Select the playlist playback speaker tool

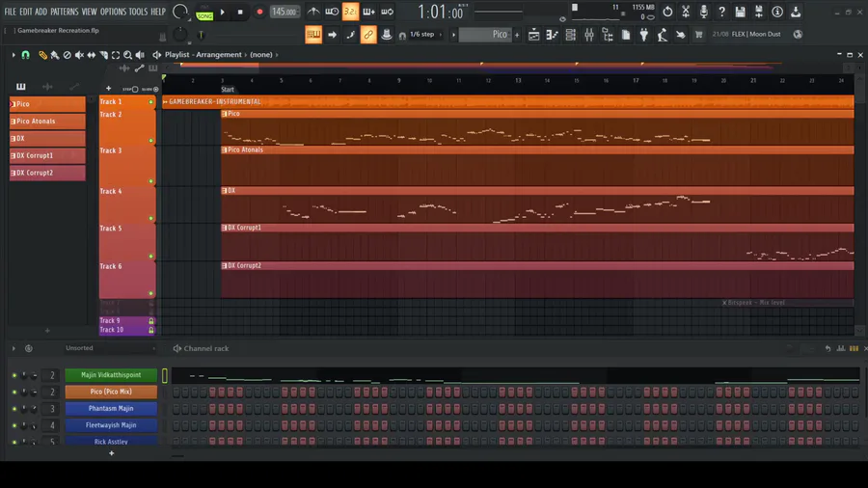point(140,55)
